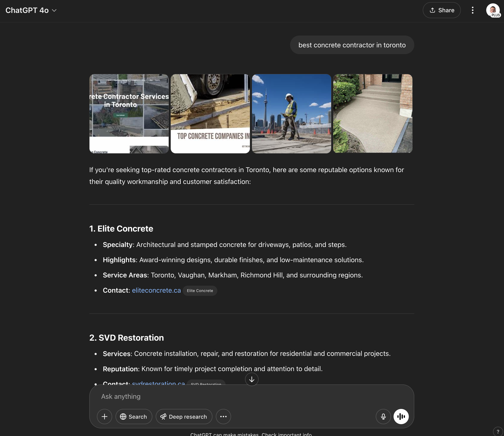The width and height of the screenshot is (504, 436).
Task: Click the intro paragraph about top-rated contractors
Action: (246, 176)
